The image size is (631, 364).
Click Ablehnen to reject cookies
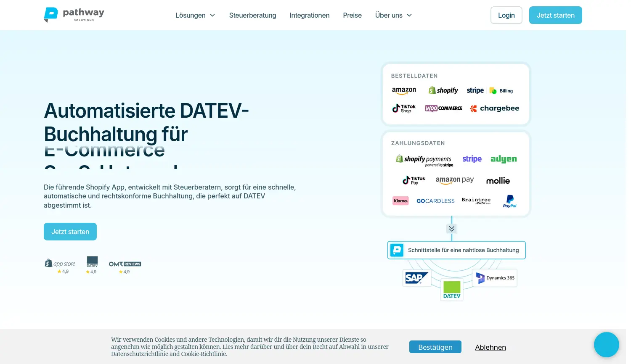(490, 347)
